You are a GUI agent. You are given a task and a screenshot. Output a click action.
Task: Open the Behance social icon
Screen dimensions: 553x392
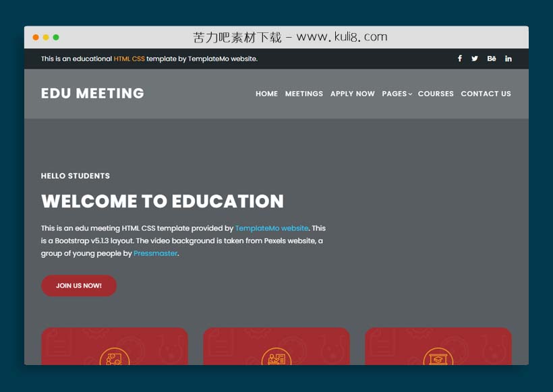[491, 59]
